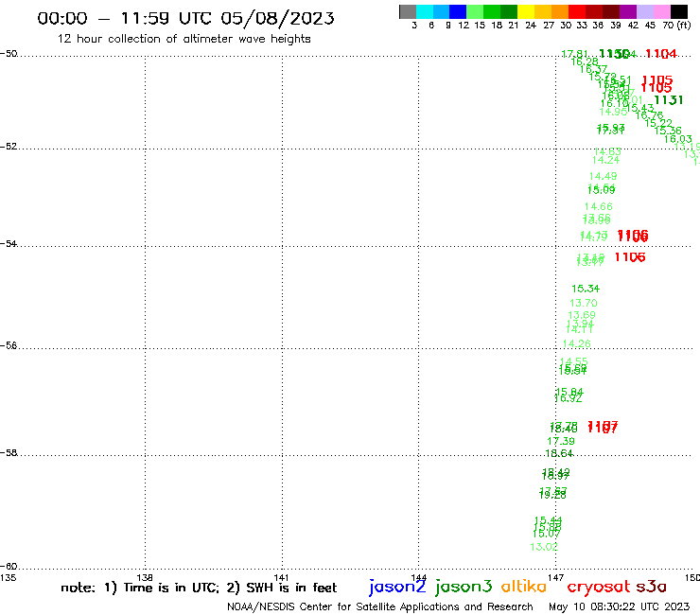Screen dimensions: 700x615
Task: Click the black swatch at scale end
Action: tap(678, 11)
